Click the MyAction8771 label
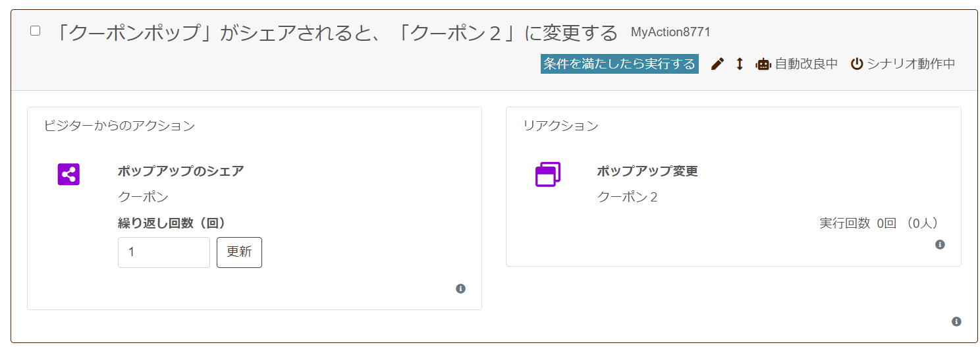Viewport: 980px width, 347px height. click(x=670, y=32)
